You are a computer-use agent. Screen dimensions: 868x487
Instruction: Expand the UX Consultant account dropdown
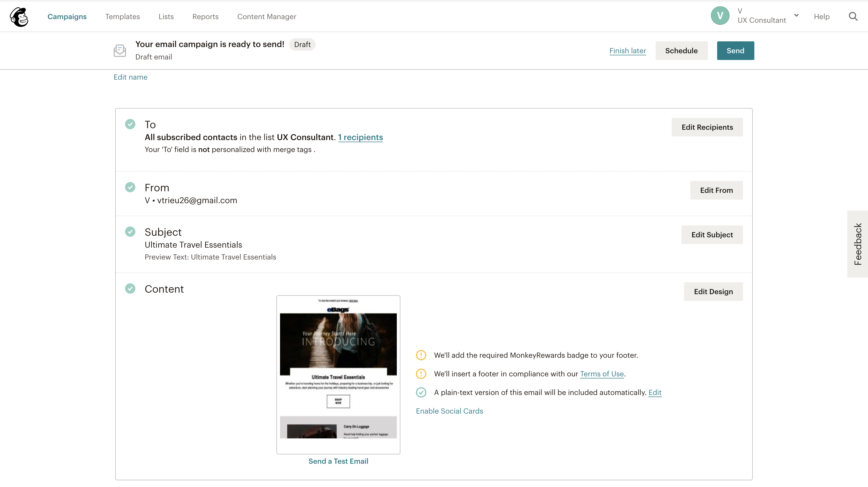pos(796,16)
